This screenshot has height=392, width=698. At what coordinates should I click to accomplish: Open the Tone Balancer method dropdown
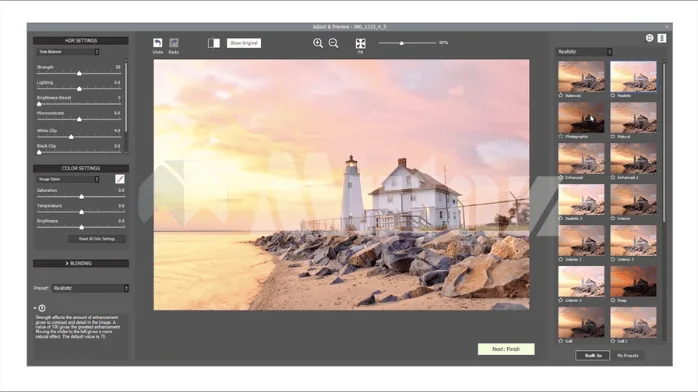point(68,52)
